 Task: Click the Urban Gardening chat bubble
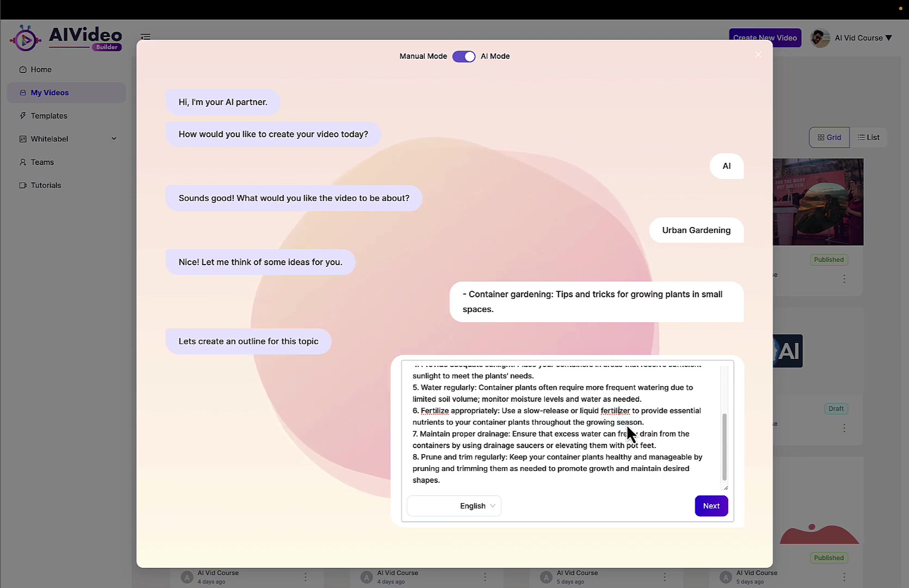point(696,230)
